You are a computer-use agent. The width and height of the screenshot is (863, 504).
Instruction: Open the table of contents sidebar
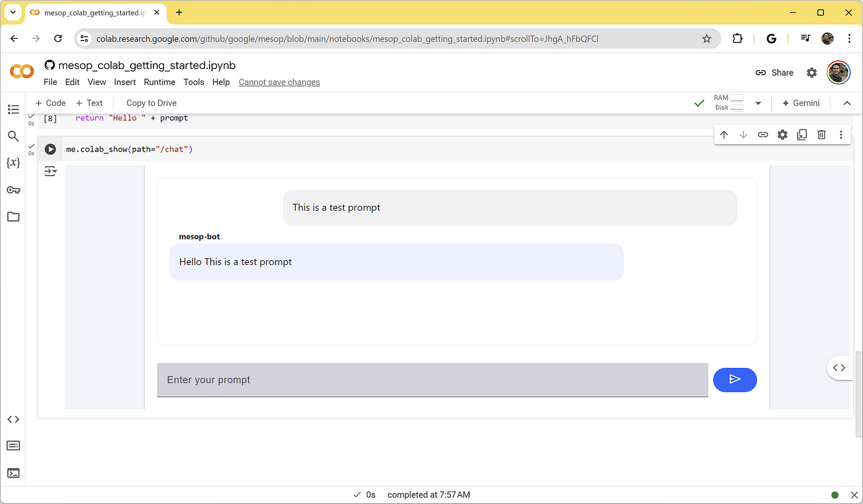click(x=13, y=109)
